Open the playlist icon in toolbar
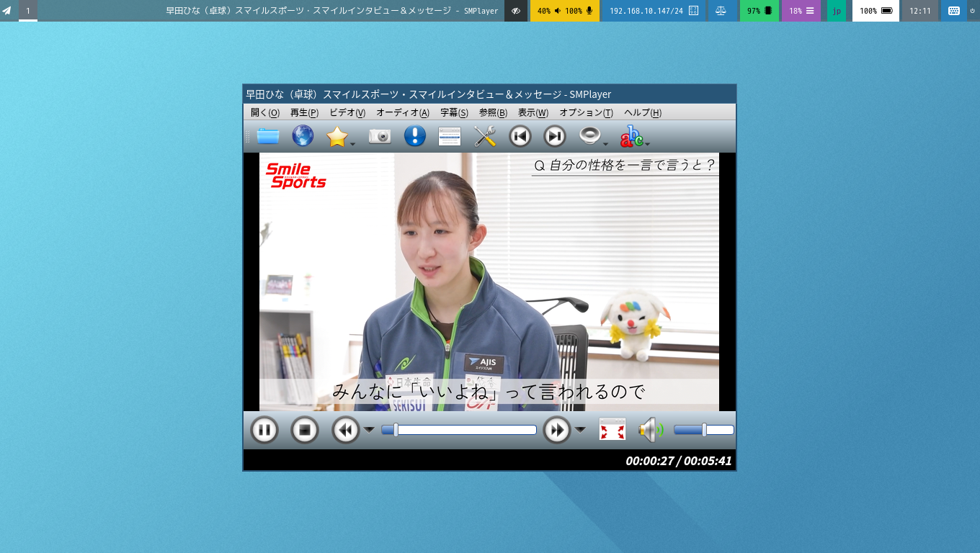 point(450,136)
